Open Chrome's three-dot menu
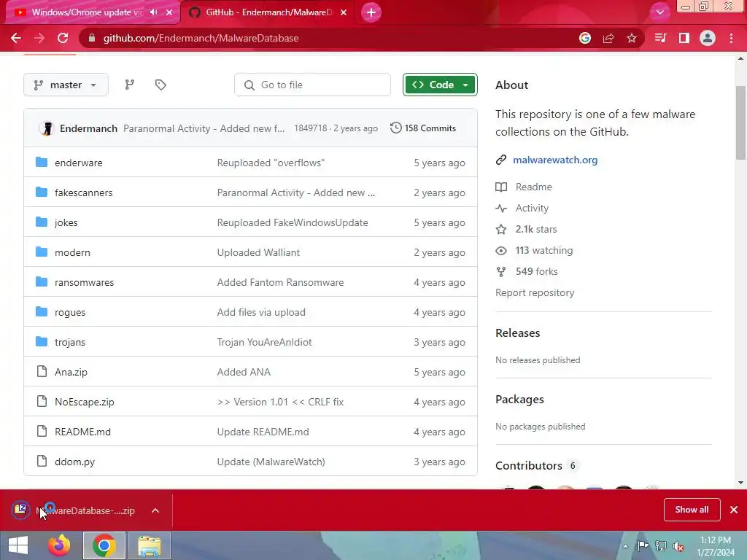747x560 pixels. (731, 38)
